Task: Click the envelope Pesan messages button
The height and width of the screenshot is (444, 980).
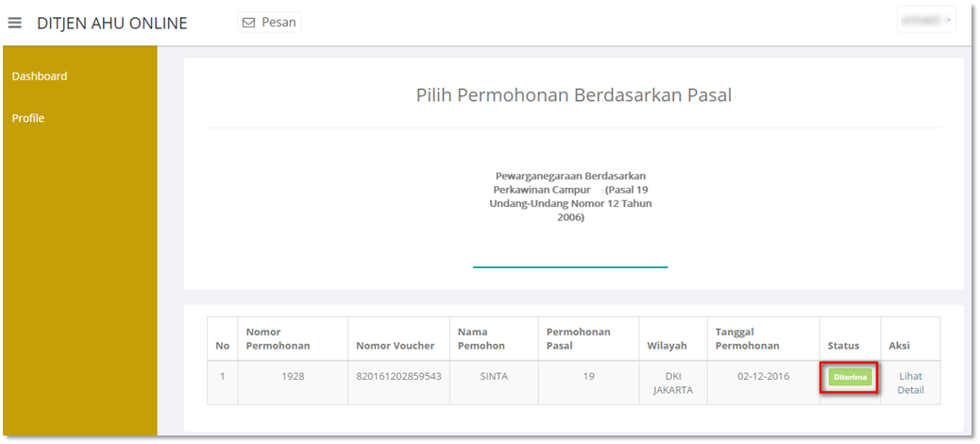Action: [x=269, y=22]
